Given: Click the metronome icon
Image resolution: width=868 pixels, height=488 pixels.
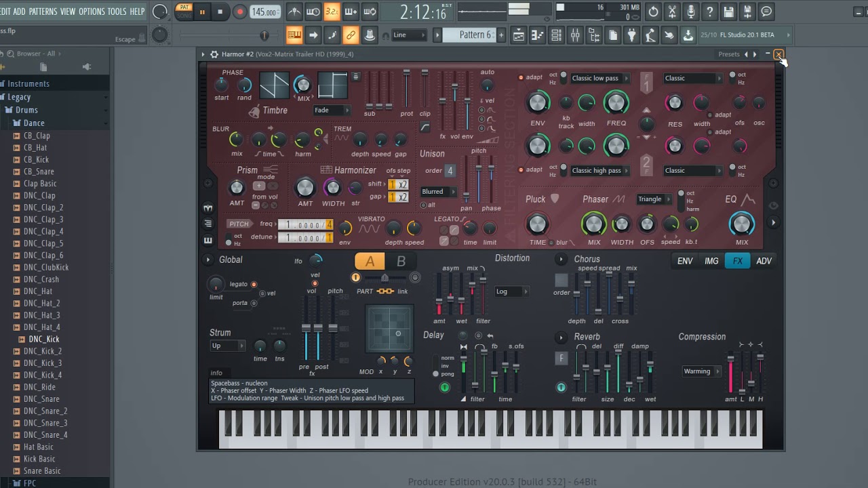Looking at the screenshot, I should (294, 12).
